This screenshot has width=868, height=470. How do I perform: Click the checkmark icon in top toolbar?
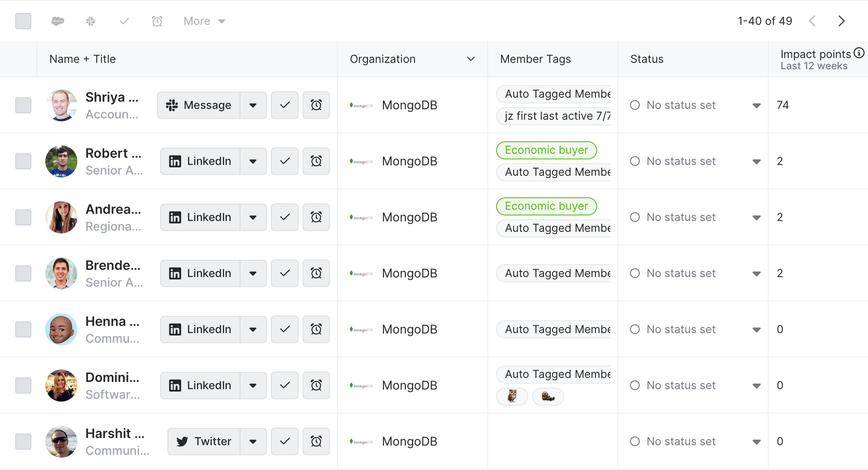[124, 21]
